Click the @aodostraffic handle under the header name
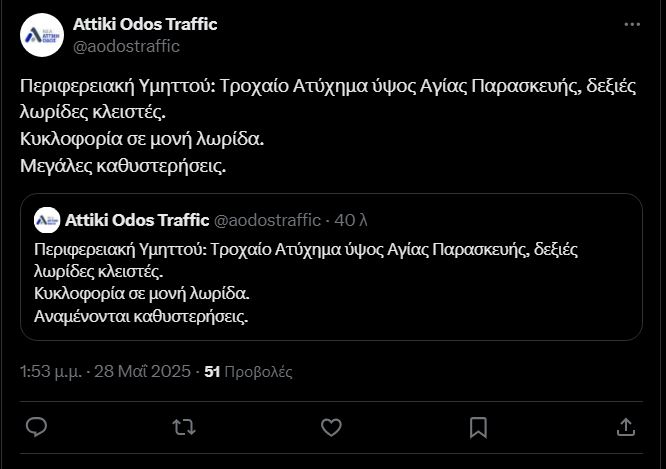This screenshot has width=666, height=469. click(x=127, y=46)
